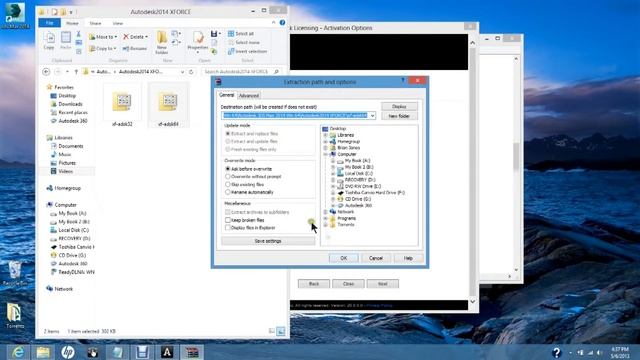The width and height of the screenshot is (640, 360).
Task: Click the Paste icon in Explorer ribbon
Action: point(66,41)
